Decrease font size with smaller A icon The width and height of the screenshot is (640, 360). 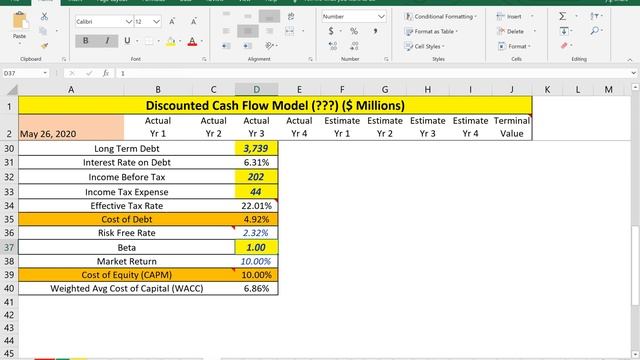(x=193, y=21)
